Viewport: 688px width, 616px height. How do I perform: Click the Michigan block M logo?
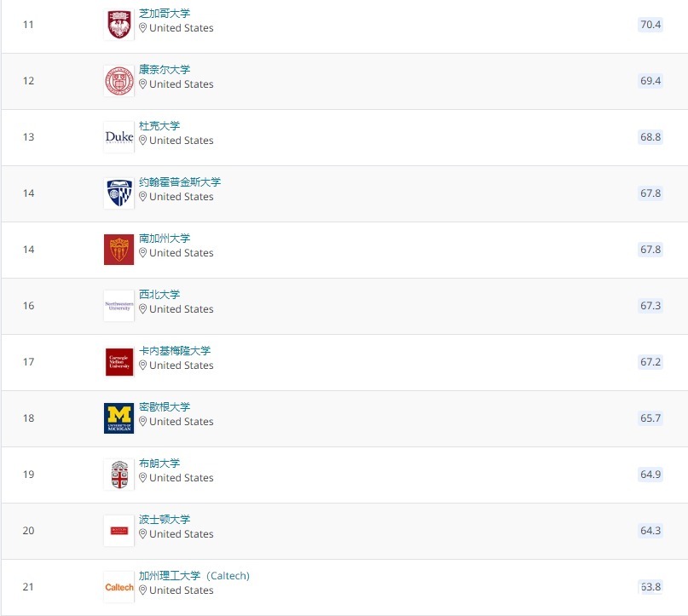coord(119,418)
